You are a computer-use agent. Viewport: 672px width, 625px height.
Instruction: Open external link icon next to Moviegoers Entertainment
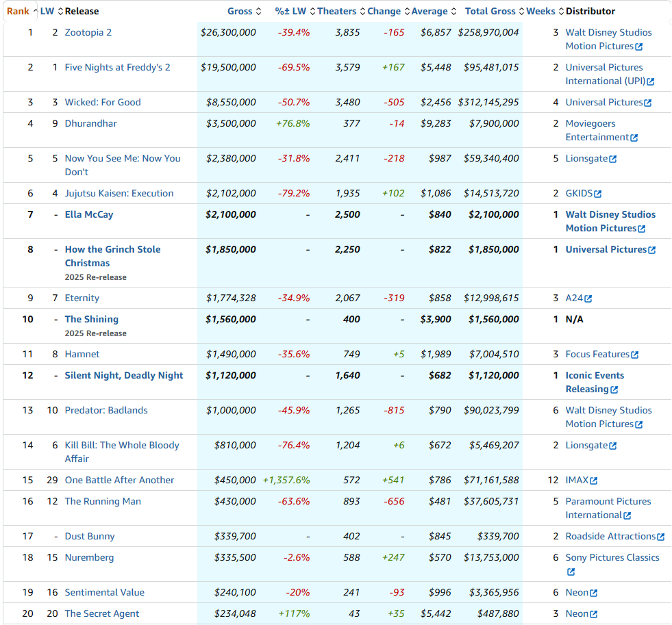634,138
